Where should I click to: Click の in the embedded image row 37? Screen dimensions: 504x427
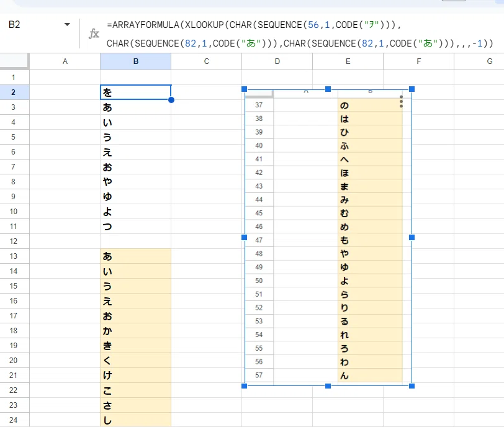click(344, 106)
